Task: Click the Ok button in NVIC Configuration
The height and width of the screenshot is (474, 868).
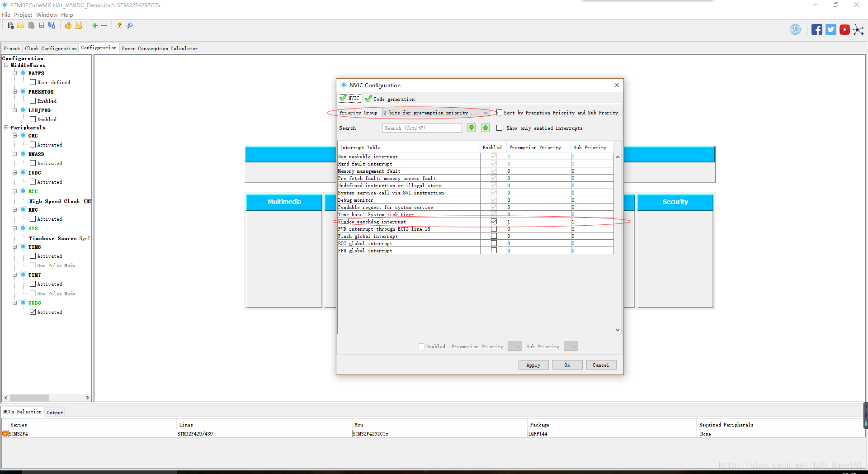Action: coord(567,365)
